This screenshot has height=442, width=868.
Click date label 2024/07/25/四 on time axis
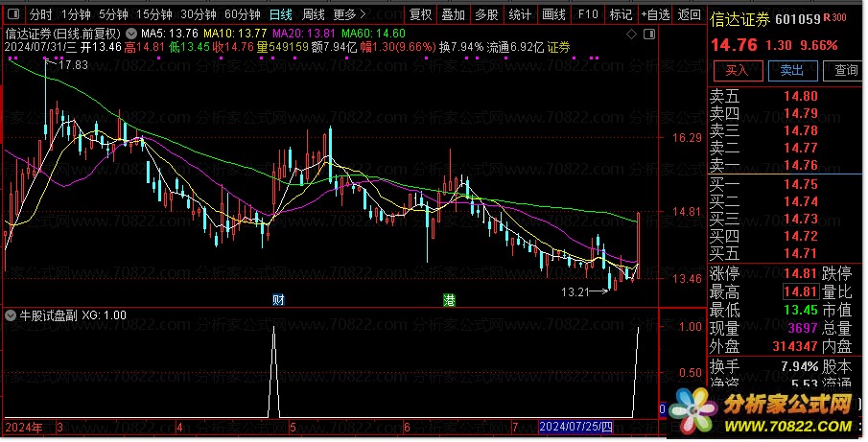coord(576,427)
